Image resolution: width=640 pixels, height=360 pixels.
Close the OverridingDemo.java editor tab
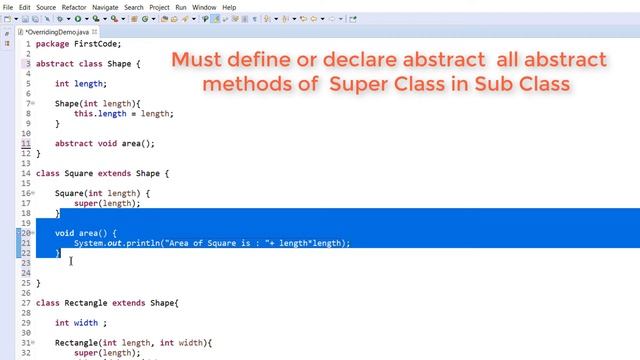95,32
